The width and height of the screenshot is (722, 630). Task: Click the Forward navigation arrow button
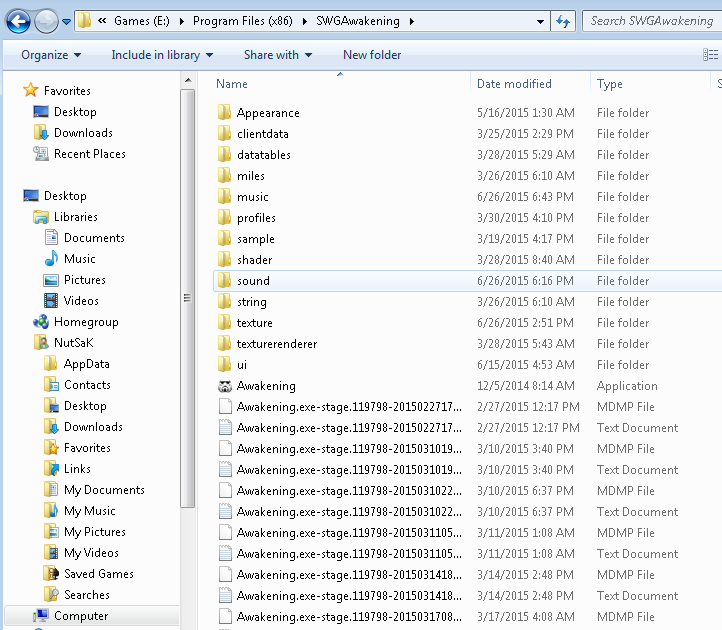tap(46, 20)
